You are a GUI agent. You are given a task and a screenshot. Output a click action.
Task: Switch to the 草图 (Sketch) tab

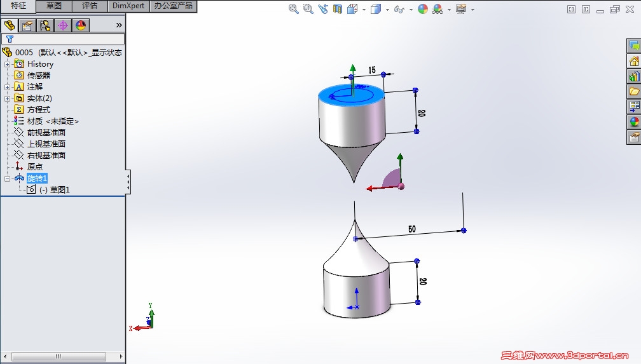(54, 6)
